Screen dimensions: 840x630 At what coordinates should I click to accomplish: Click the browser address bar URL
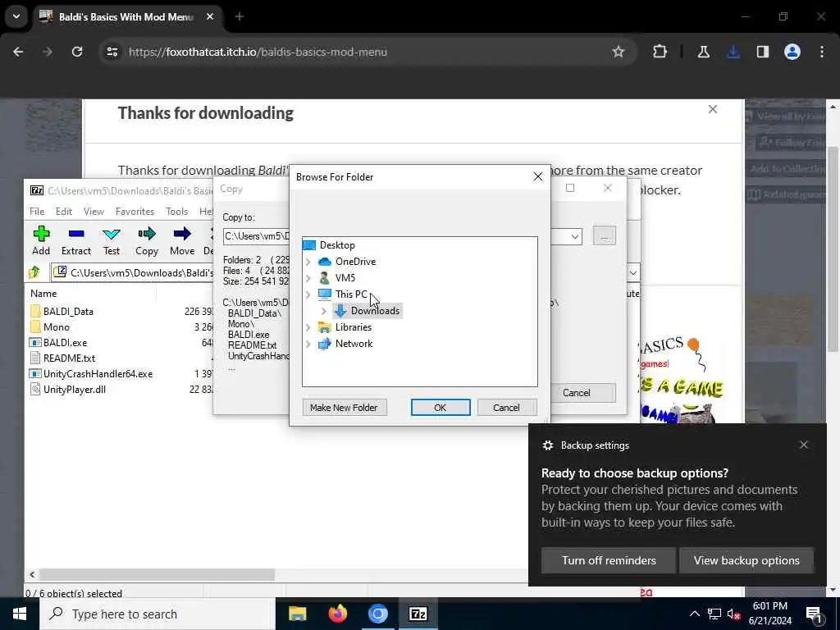[258, 52]
